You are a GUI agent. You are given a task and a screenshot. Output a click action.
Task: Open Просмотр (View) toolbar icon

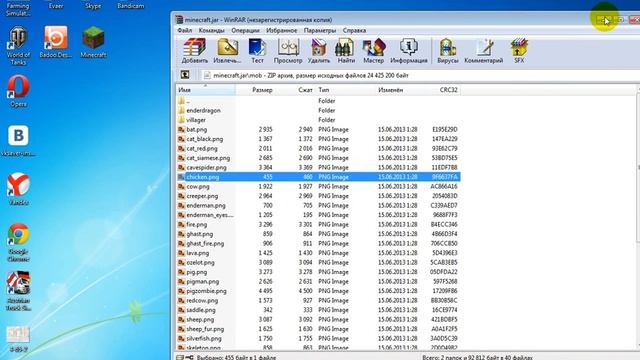tap(288, 51)
